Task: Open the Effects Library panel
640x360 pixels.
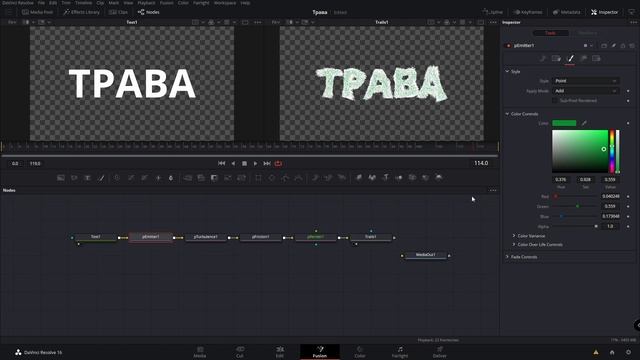Action: [x=81, y=12]
